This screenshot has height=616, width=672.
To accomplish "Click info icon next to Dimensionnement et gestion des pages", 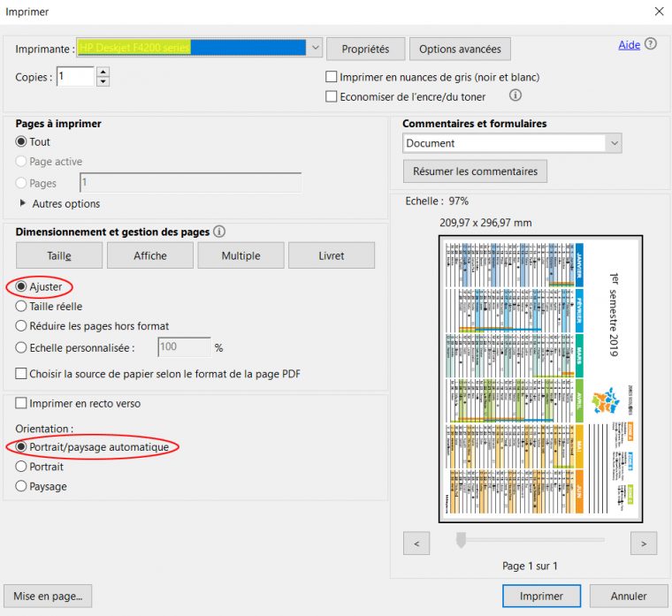I will point(219,232).
